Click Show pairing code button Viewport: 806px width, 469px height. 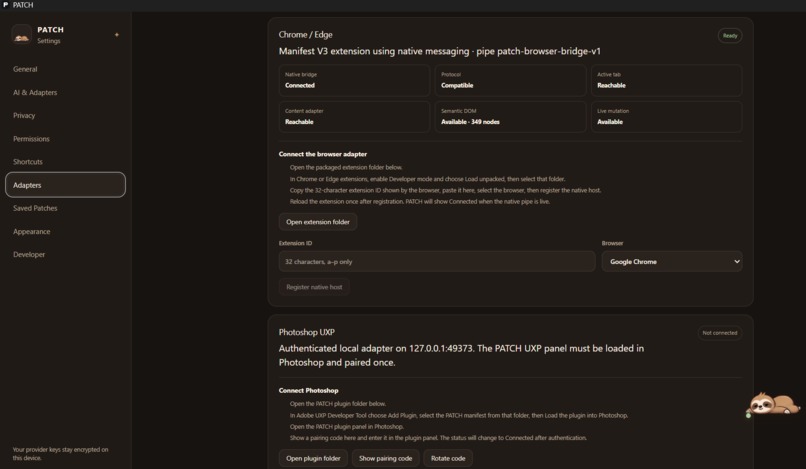point(386,458)
